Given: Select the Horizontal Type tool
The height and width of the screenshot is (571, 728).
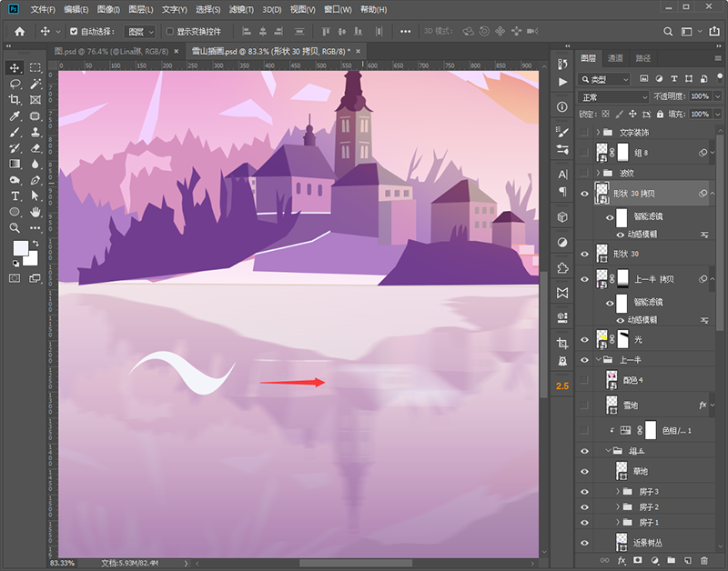Looking at the screenshot, I should [15, 195].
